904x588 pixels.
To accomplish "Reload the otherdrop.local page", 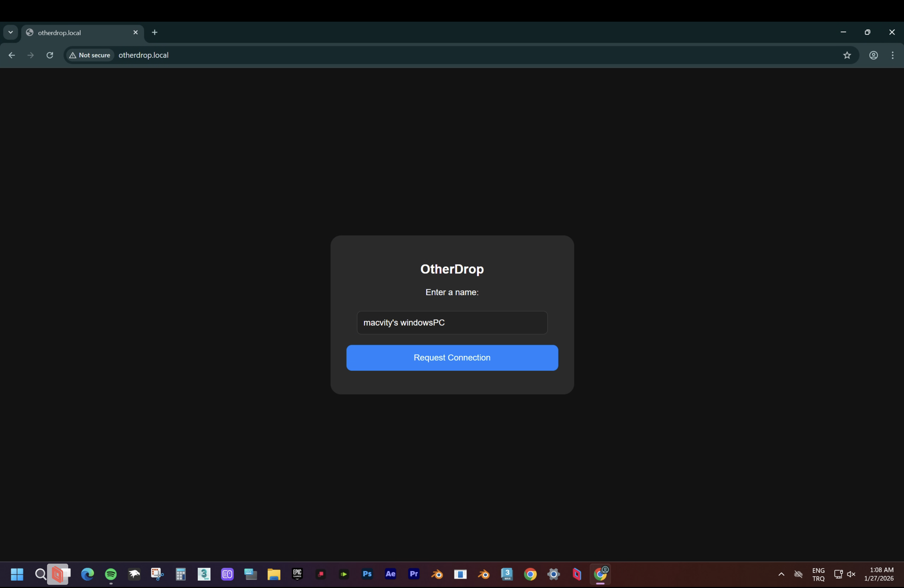I will pyautogui.click(x=50, y=55).
